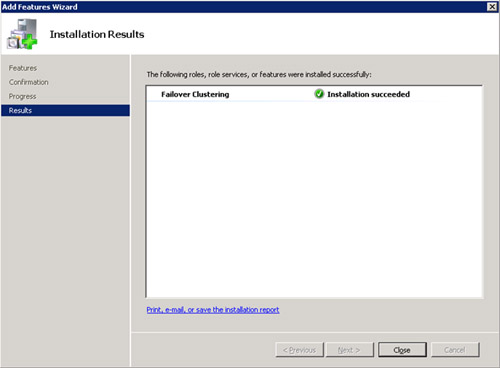Click the Add Features wizard server icon
This screenshot has width=500, height=368.
(22, 34)
